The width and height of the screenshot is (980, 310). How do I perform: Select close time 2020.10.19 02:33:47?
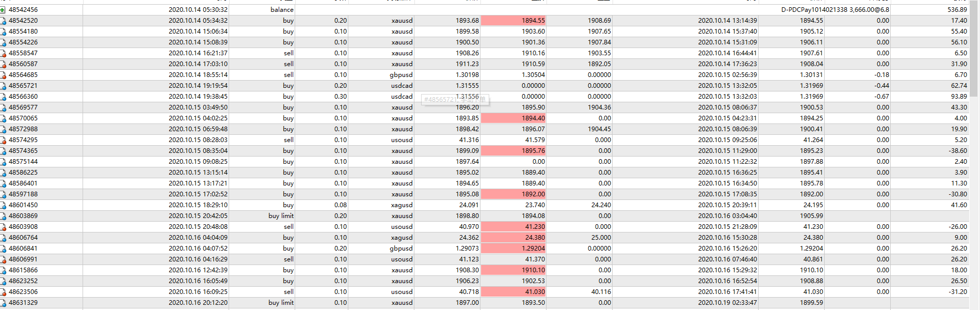tap(728, 303)
